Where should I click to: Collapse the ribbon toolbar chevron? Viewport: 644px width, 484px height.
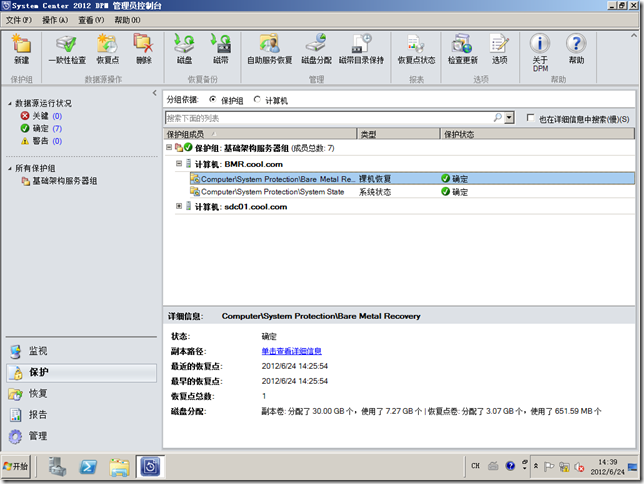click(633, 36)
